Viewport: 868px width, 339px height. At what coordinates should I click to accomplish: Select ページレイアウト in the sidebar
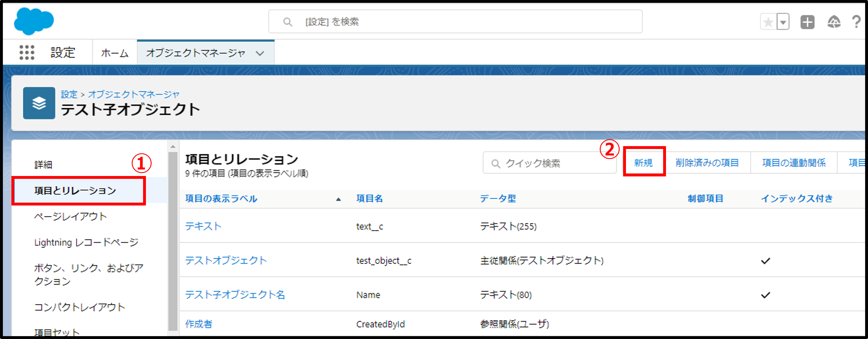click(x=71, y=216)
